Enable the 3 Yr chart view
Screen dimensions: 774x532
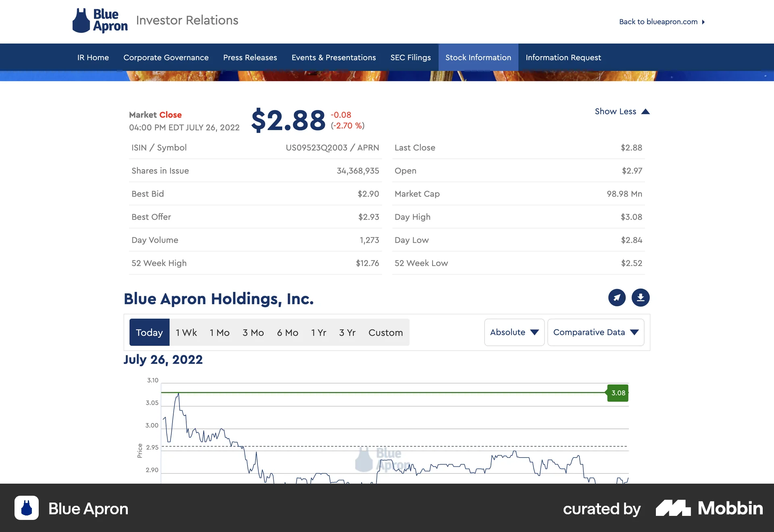pyautogui.click(x=347, y=332)
